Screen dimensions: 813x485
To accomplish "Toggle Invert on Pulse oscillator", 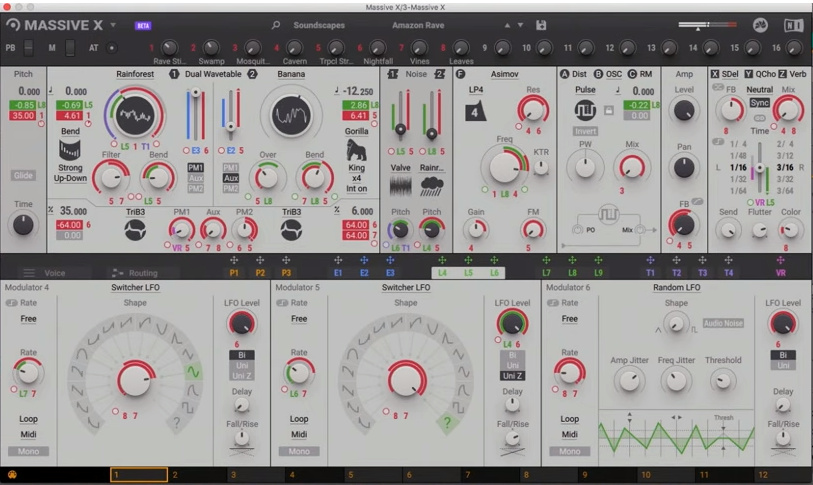I will click(x=585, y=131).
